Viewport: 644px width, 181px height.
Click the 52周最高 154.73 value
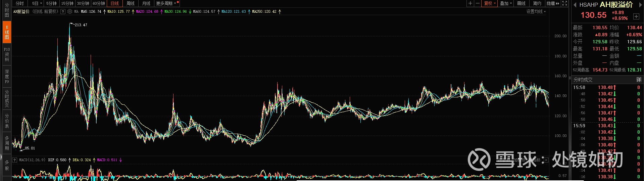pyautogui.click(x=600, y=70)
